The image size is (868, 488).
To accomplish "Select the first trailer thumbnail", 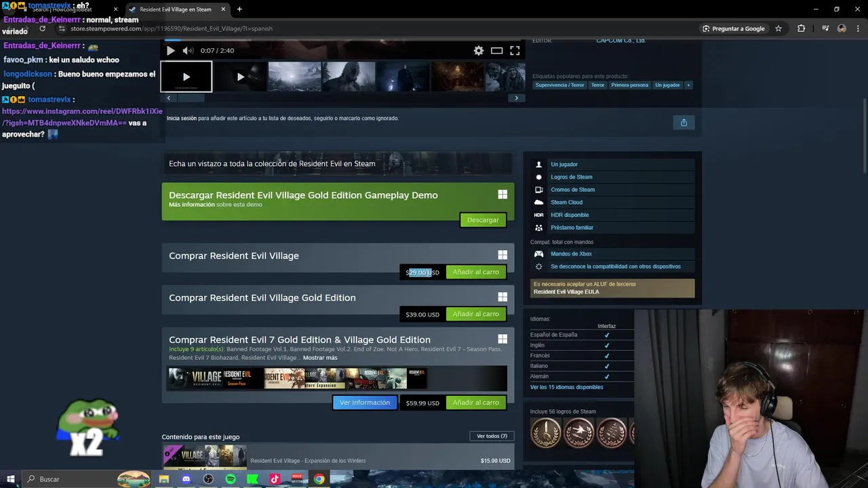I will click(186, 77).
